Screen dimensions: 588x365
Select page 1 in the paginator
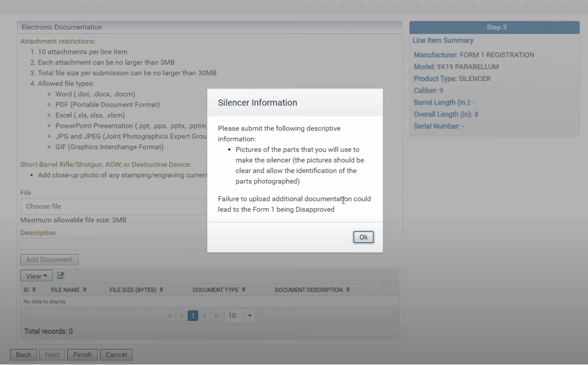pos(193,316)
